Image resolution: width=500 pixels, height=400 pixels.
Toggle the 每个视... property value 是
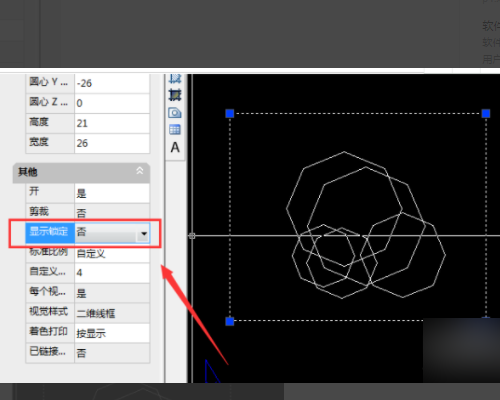click(x=112, y=293)
